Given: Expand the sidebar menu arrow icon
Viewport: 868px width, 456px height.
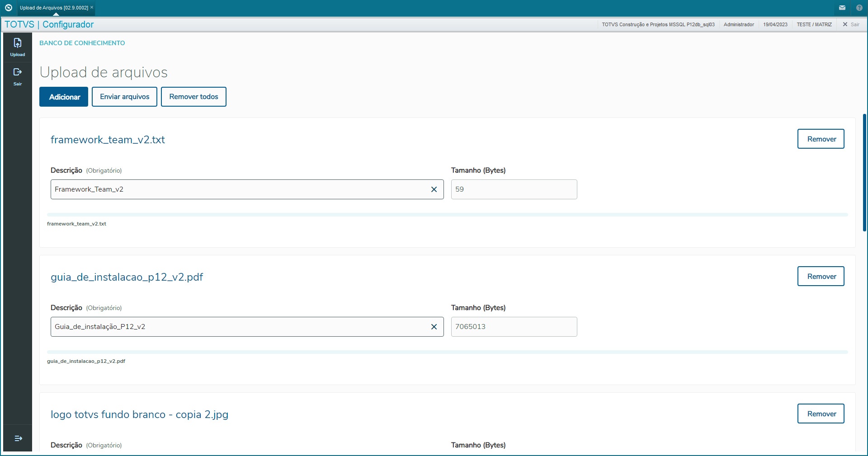Looking at the screenshot, I should pos(18,438).
